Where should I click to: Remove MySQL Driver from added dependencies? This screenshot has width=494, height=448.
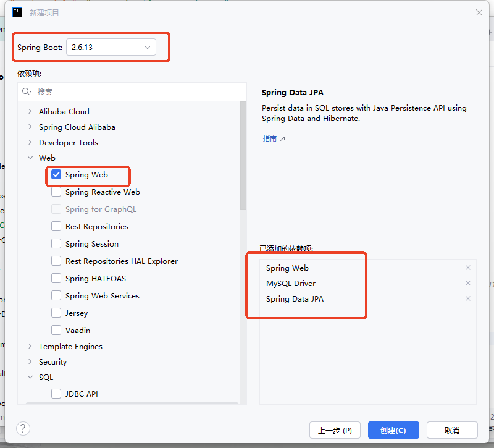[468, 283]
